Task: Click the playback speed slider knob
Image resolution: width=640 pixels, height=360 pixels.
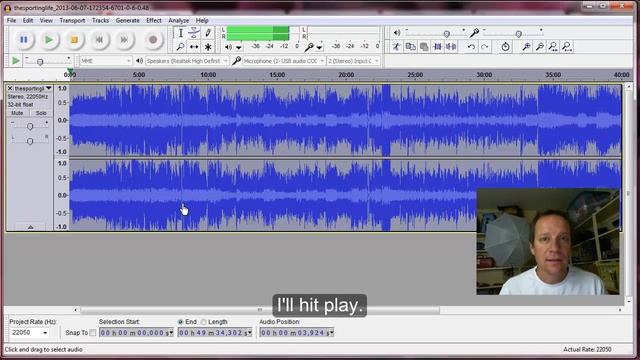Action: (x=40, y=62)
